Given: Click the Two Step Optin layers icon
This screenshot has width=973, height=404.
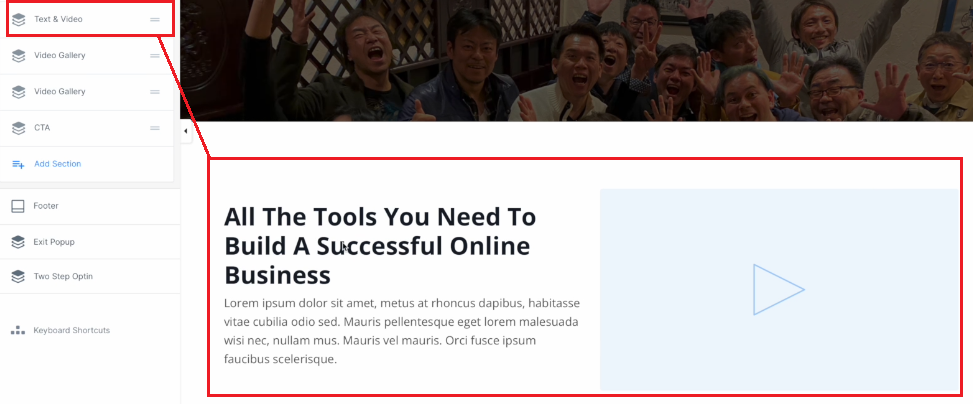Looking at the screenshot, I should point(18,277).
